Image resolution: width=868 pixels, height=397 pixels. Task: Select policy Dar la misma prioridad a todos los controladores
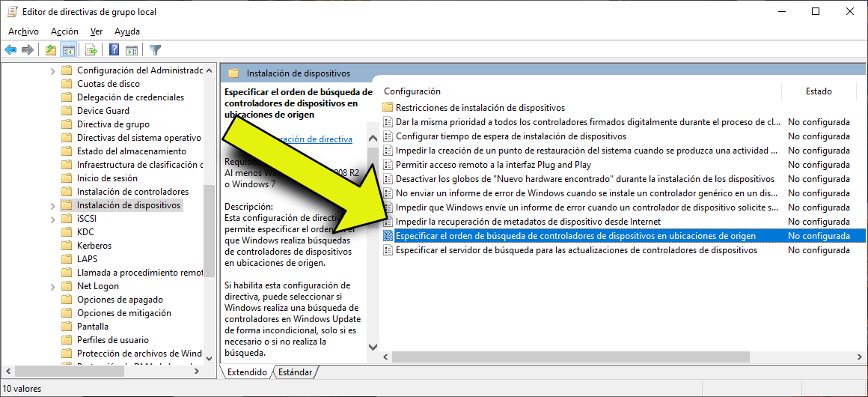click(x=588, y=121)
